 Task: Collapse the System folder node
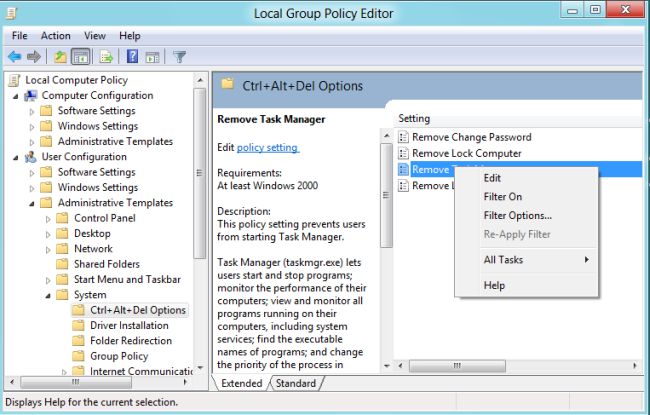[48, 296]
